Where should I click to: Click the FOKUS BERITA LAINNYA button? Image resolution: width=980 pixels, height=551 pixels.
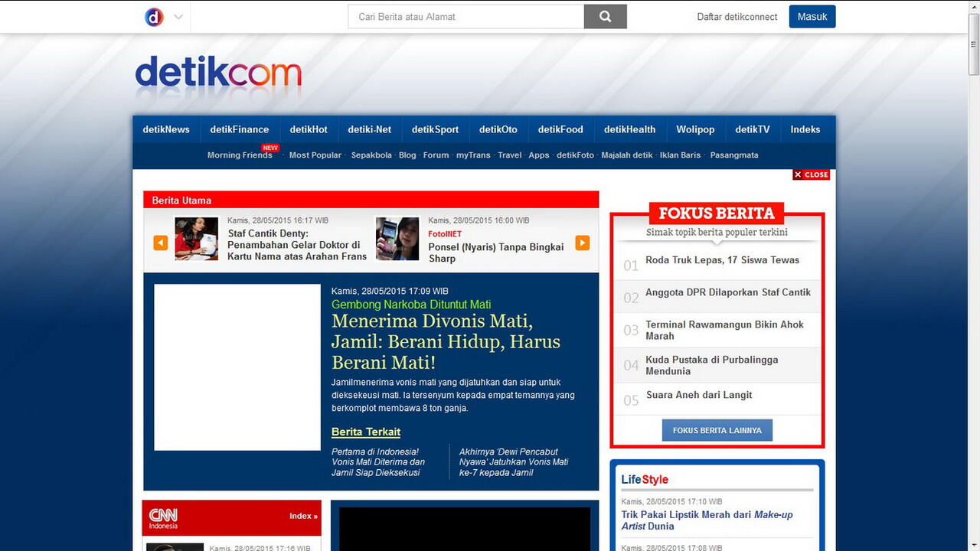(717, 430)
